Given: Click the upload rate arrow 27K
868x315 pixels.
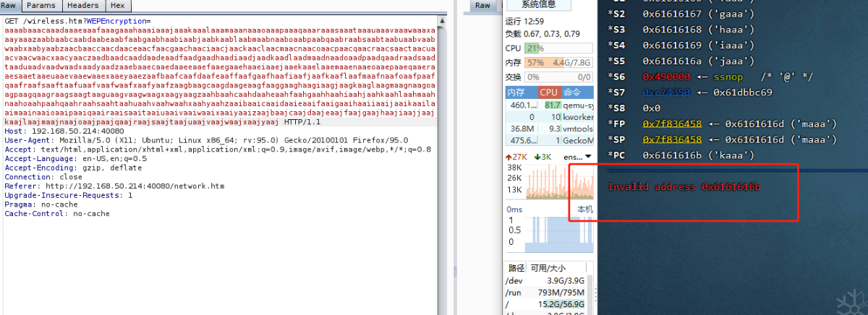Looking at the screenshot, I should point(516,156).
